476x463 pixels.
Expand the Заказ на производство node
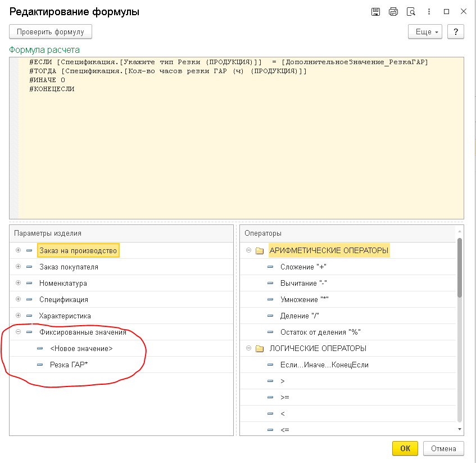point(19,251)
